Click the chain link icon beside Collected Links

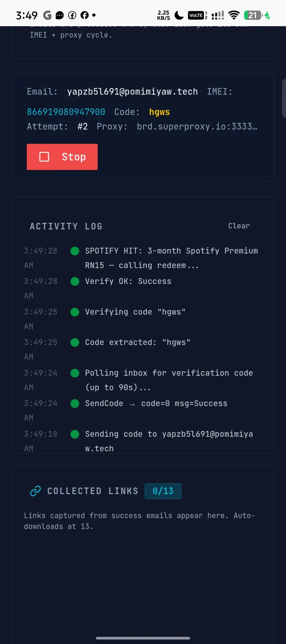[x=35, y=491]
